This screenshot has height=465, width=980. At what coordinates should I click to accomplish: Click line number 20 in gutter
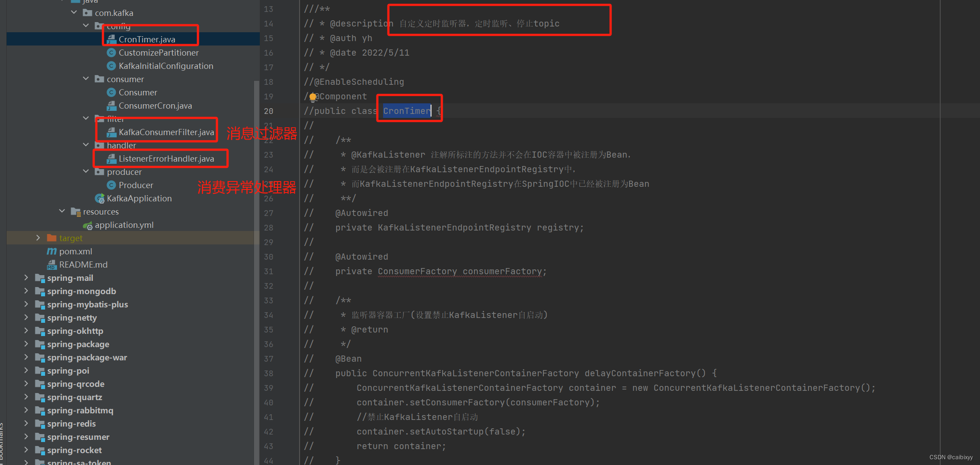269,111
